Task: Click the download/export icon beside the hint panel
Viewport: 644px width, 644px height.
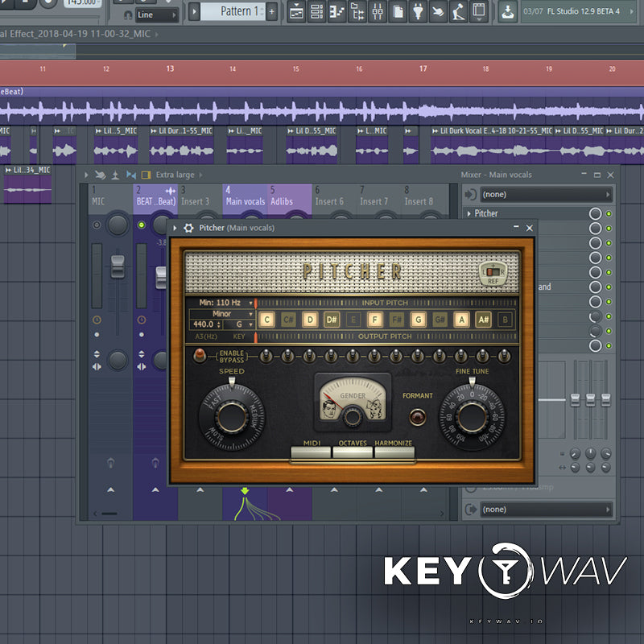Action: pyautogui.click(x=507, y=11)
